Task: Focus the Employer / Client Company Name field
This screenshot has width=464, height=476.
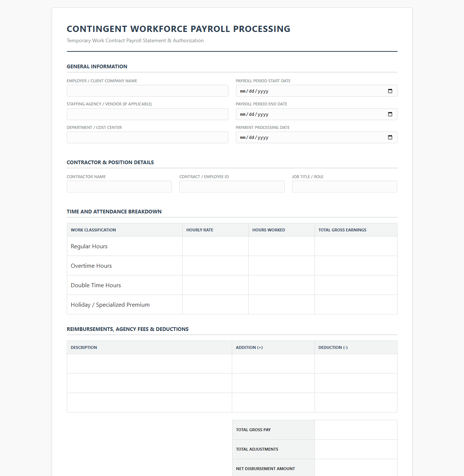Action: click(148, 91)
